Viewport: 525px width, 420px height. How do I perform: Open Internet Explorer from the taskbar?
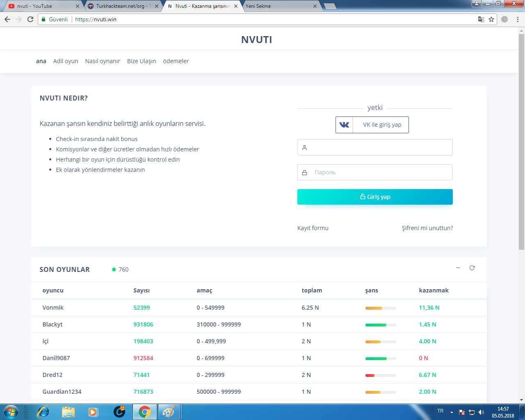tap(43, 411)
